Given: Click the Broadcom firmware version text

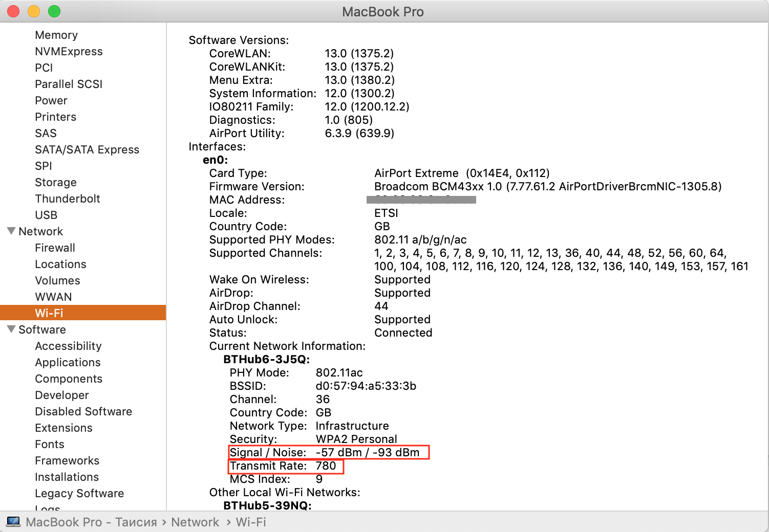Looking at the screenshot, I should [x=548, y=186].
